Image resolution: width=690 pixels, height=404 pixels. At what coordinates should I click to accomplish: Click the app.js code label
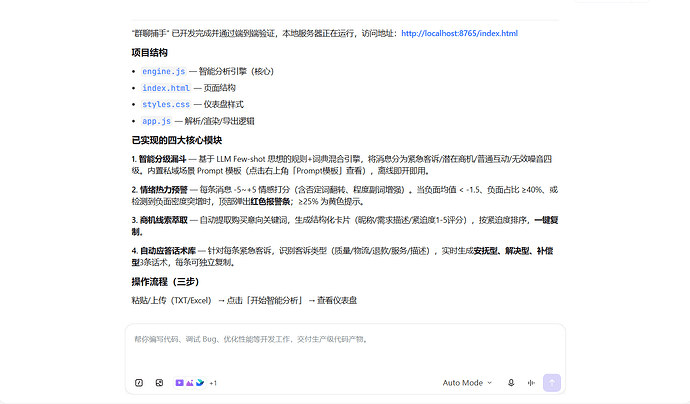156,121
